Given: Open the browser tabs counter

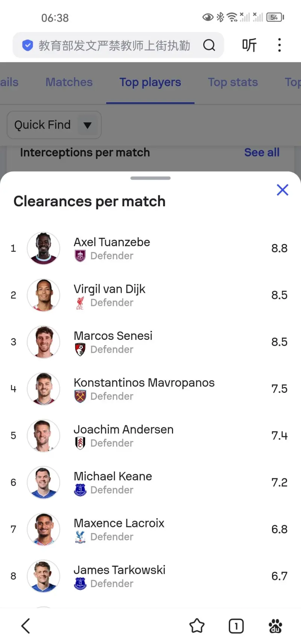Looking at the screenshot, I should (236, 626).
